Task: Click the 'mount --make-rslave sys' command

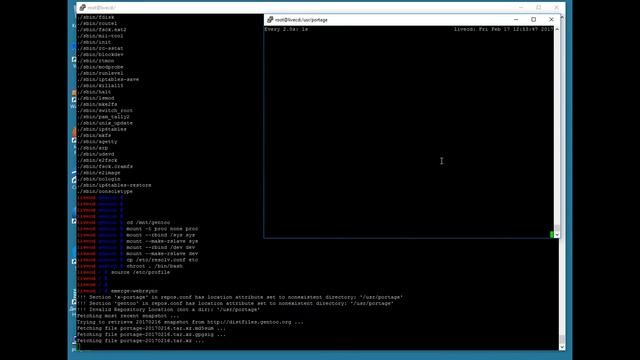Action: click(162, 241)
